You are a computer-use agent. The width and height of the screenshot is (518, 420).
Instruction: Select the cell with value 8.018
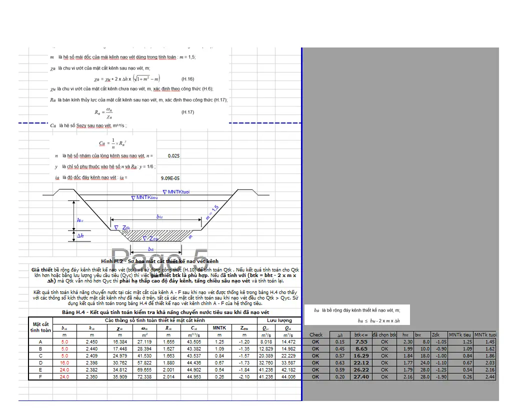click(x=265, y=341)
